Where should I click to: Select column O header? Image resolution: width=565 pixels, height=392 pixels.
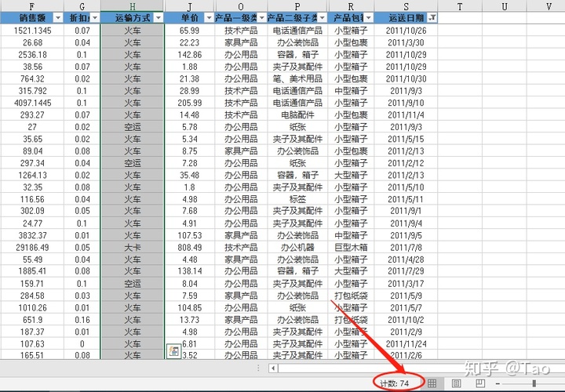coord(241,6)
